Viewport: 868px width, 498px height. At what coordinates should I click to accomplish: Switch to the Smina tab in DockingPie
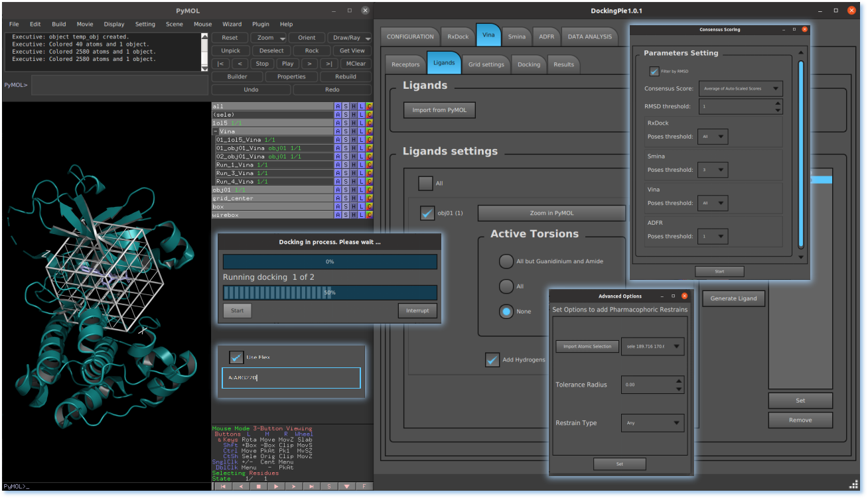(517, 36)
